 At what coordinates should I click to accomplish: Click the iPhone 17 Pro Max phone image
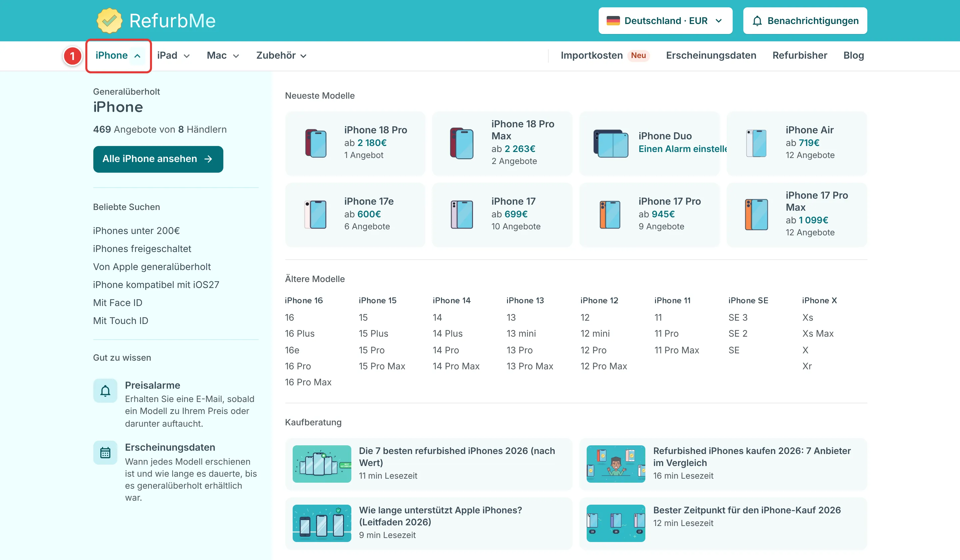tap(756, 214)
